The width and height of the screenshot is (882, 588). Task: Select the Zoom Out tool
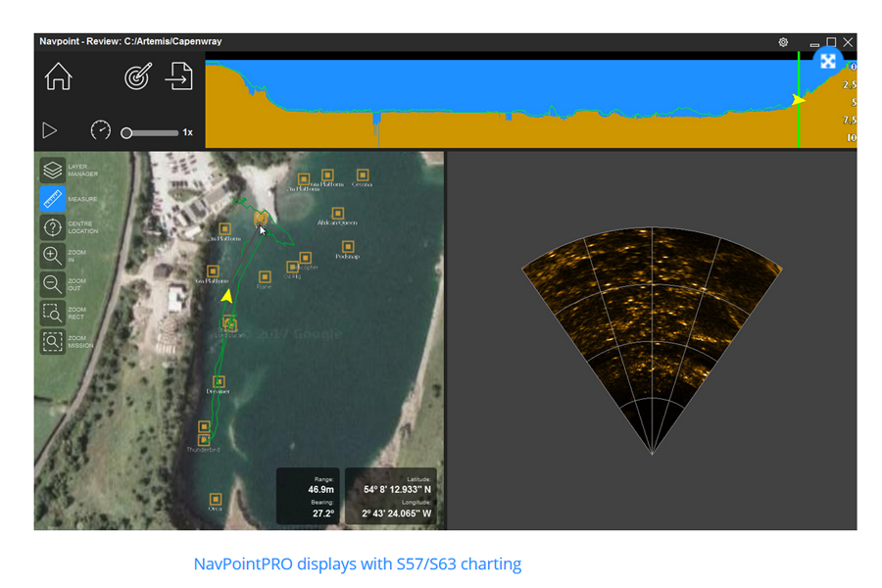(x=51, y=284)
